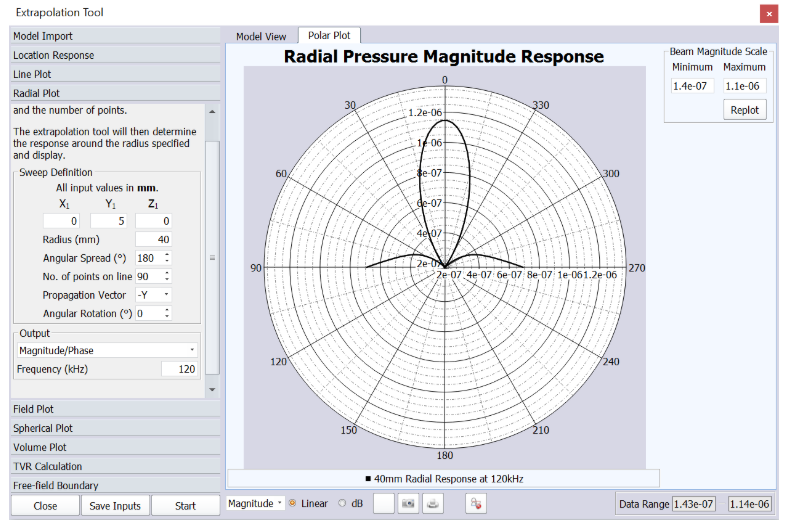Screen dimensions: 785x524
Task: Decrease the Angular Rotation value
Action: 167,317
